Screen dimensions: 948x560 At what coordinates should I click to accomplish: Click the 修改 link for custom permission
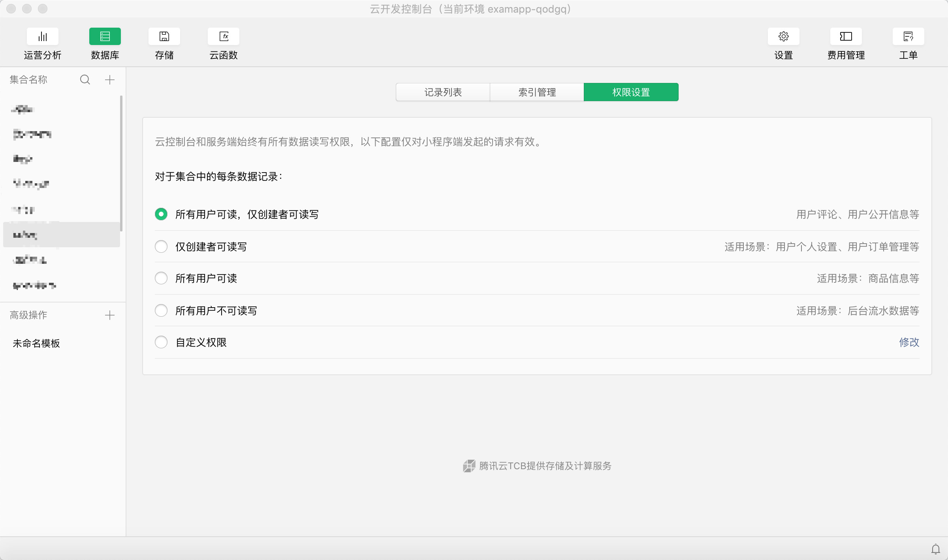click(909, 342)
